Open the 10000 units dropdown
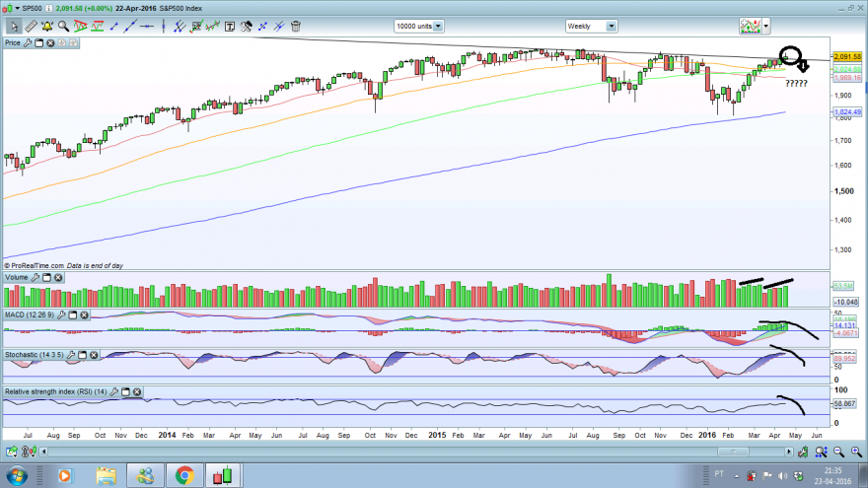Image resolution: width=868 pixels, height=488 pixels. 438,26
